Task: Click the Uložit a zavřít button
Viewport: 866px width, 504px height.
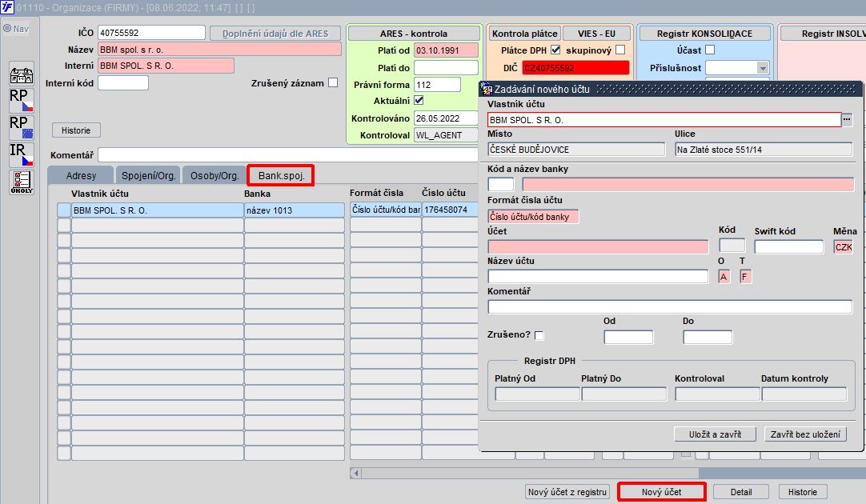Action: [716, 434]
